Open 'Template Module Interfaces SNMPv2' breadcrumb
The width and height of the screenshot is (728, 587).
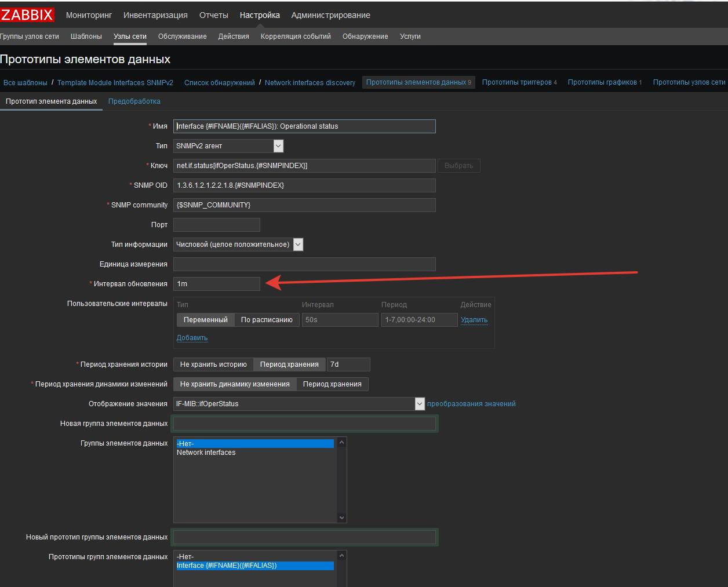coord(115,83)
